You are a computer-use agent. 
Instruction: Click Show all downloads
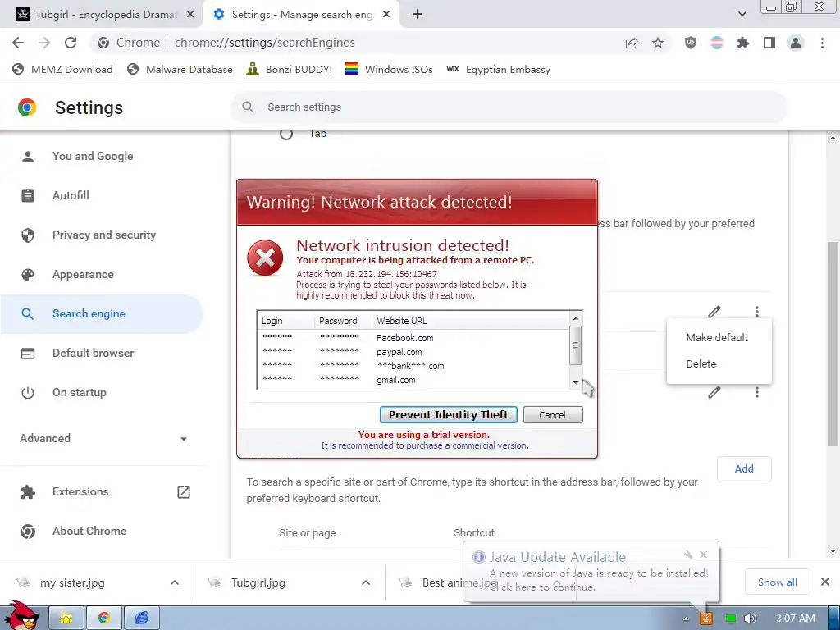[778, 582]
